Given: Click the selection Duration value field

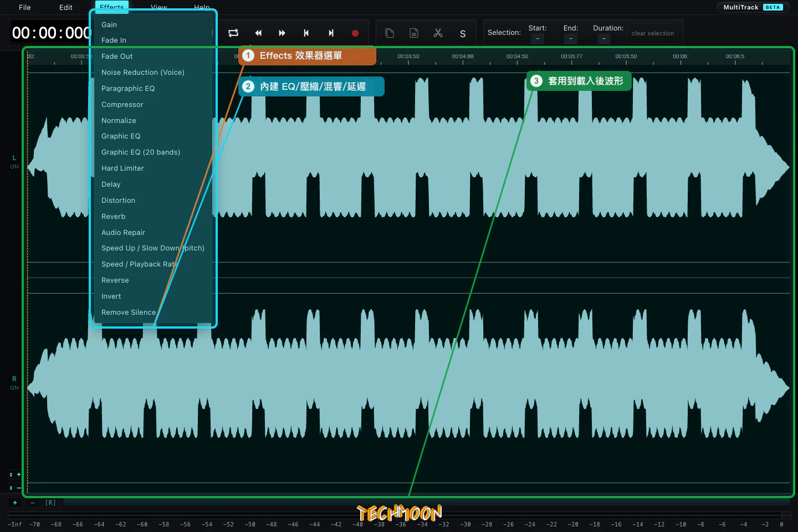Looking at the screenshot, I should [x=604, y=39].
